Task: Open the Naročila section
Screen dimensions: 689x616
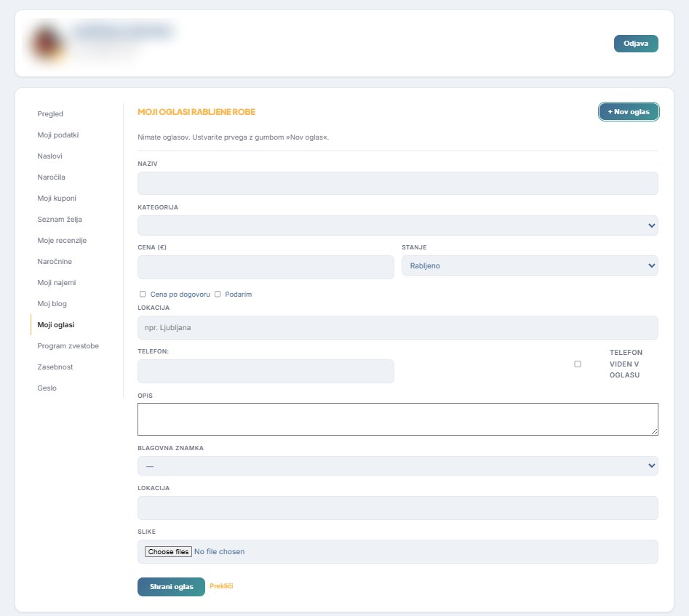Action: (51, 177)
